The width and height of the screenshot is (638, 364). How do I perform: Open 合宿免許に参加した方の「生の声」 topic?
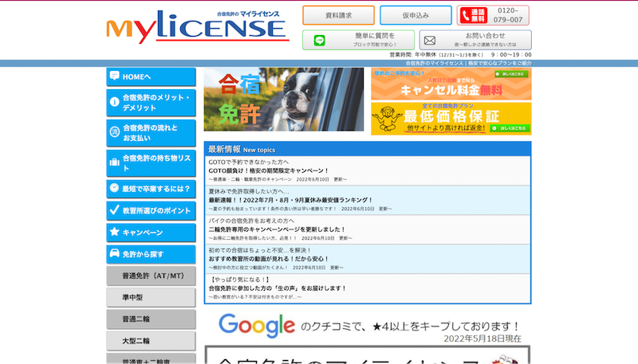tap(278, 288)
